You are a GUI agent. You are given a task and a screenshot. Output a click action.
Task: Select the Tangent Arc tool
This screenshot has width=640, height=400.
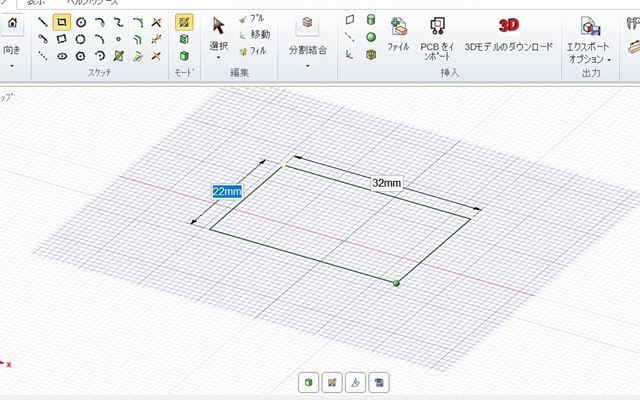100,22
